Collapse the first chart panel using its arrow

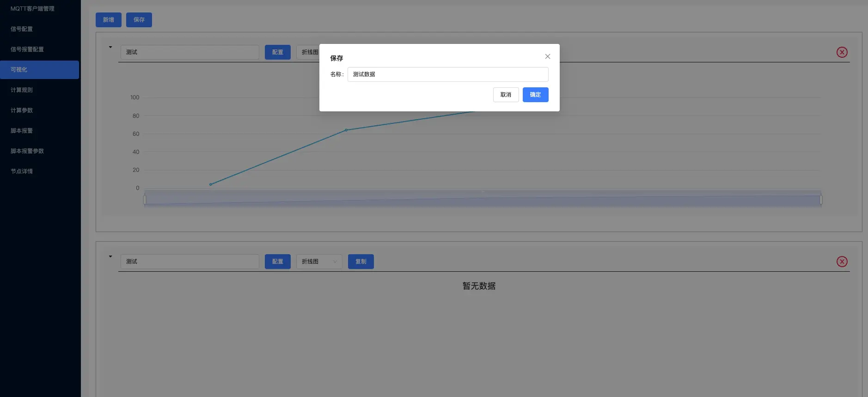pyautogui.click(x=110, y=47)
